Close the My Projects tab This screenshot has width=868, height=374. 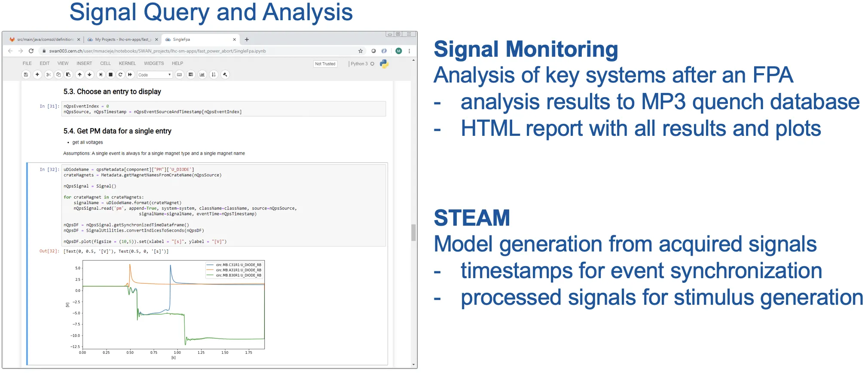point(156,40)
